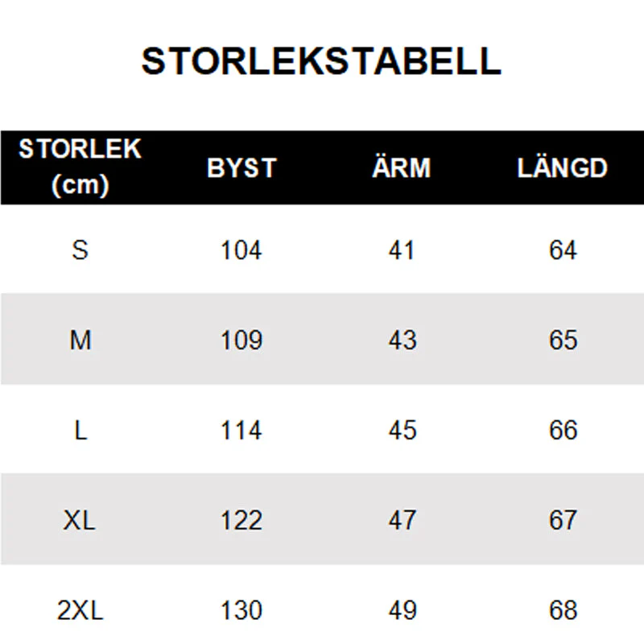Click bust value 130 for size 2XL

click(x=242, y=610)
